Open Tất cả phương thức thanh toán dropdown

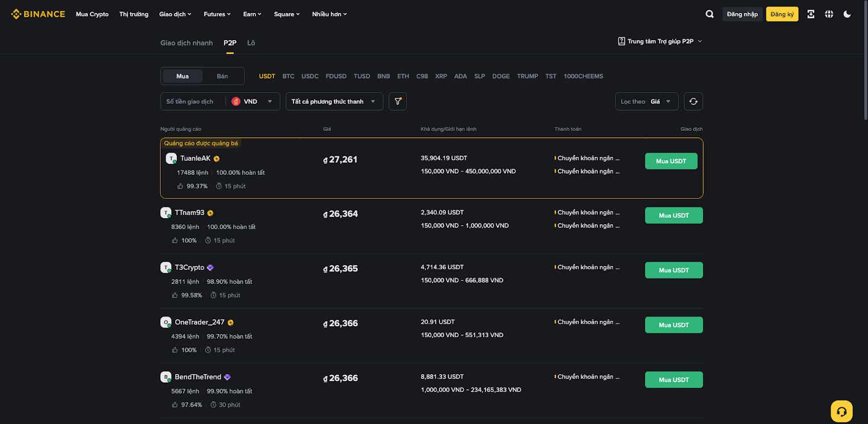(x=334, y=102)
